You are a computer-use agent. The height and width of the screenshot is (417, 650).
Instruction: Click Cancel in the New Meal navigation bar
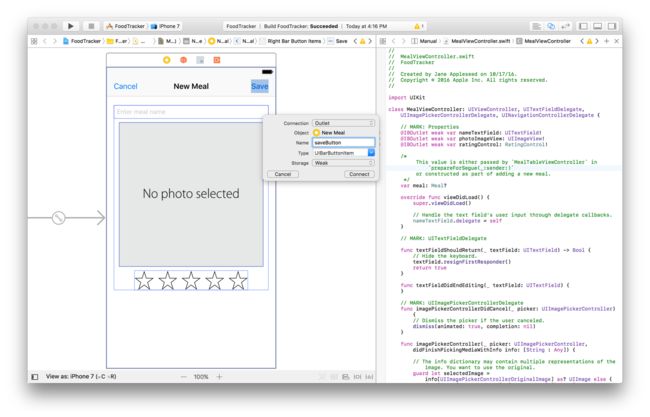(125, 86)
